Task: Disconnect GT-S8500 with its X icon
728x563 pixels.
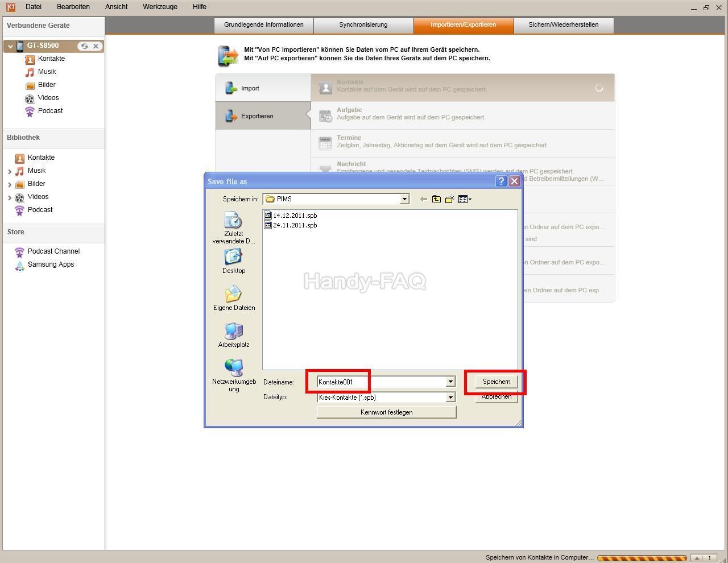Action: [96, 46]
